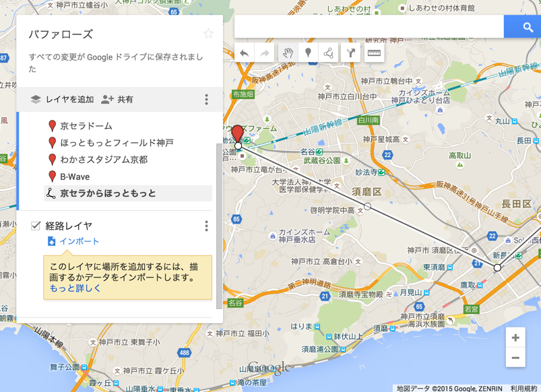Click the 武蔵谷公園 map label
Image resolution: width=541 pixels, height=392 pixels.
pos(322,160)
